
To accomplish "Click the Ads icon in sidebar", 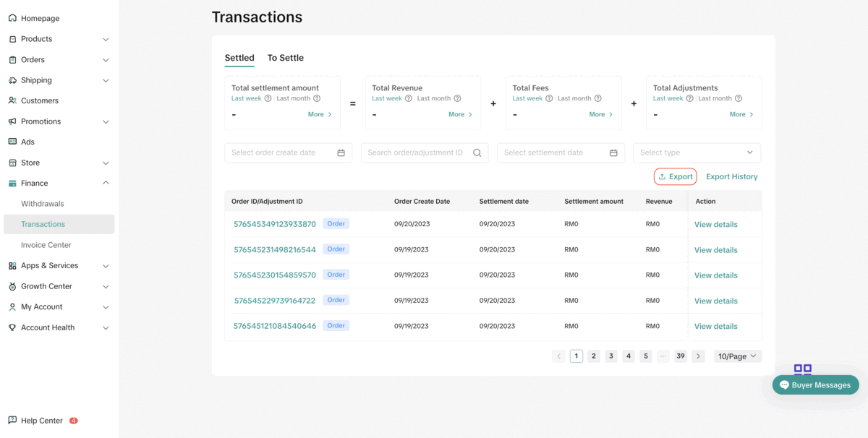I will [x=12, y=142].
